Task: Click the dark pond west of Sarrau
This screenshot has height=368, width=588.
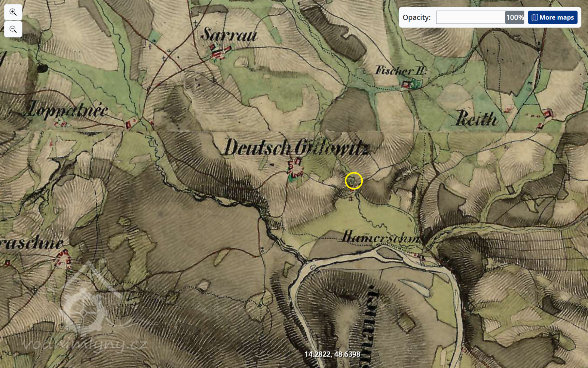Action: tap(42, 68)
